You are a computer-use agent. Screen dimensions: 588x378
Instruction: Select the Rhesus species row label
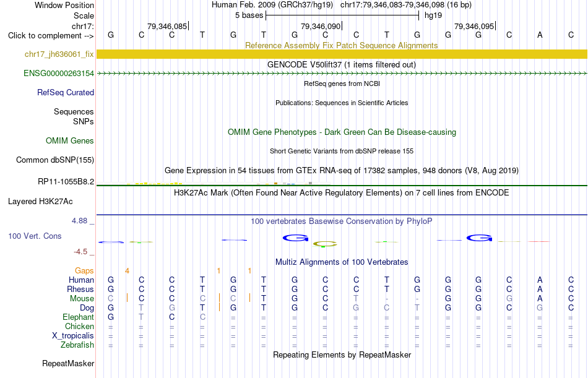click(x=80, y=290)
